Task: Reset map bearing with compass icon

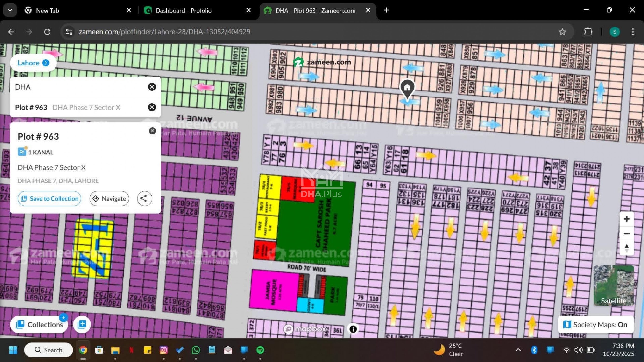Action: point(626,248)
